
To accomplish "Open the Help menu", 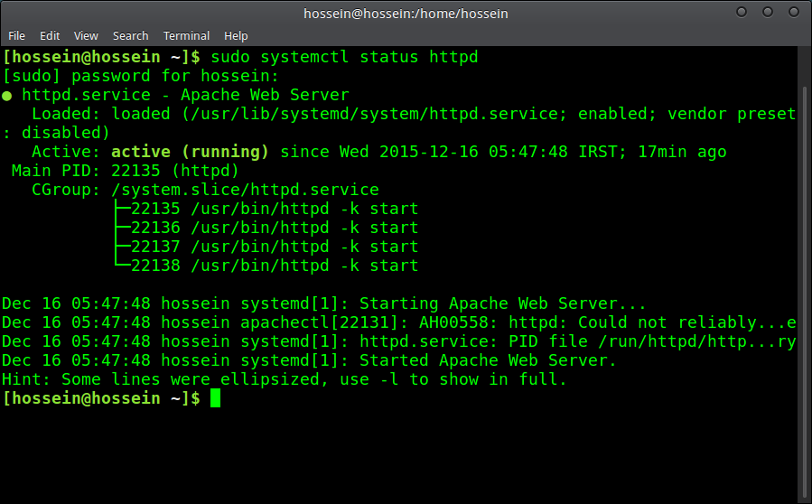I will coord(236,36).
